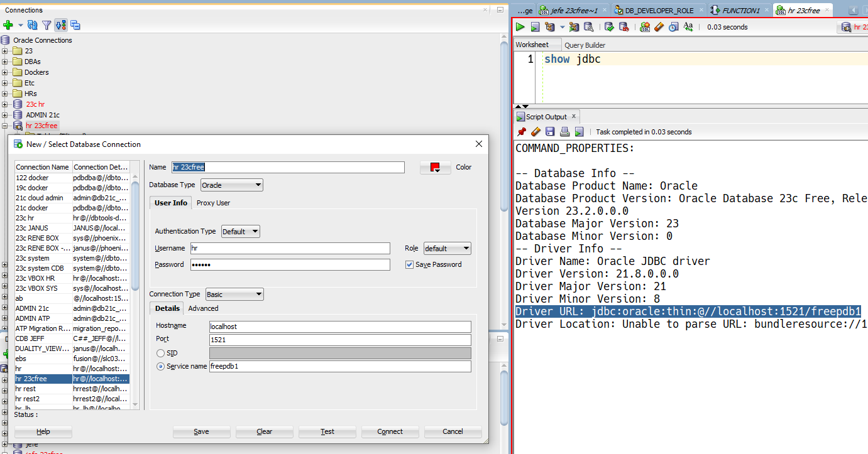Click in the Hostname field
This screenshot has height=454, width=868.
coord(340,327)
